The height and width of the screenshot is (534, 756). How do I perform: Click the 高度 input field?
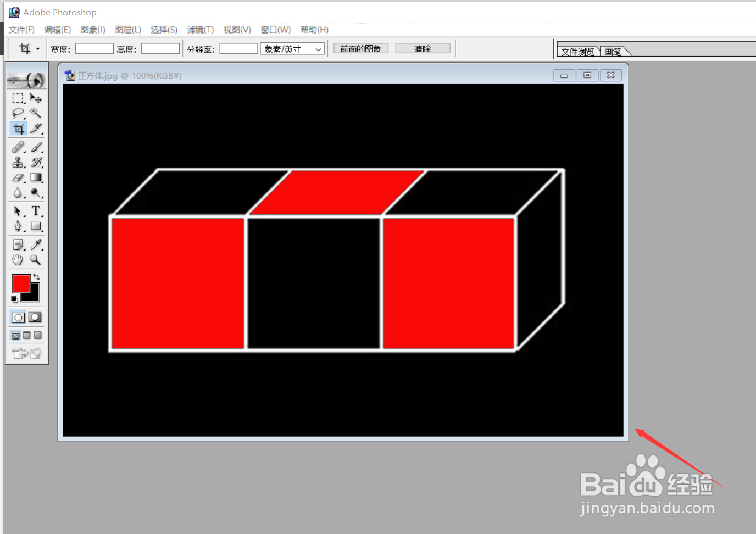[160, 49]
